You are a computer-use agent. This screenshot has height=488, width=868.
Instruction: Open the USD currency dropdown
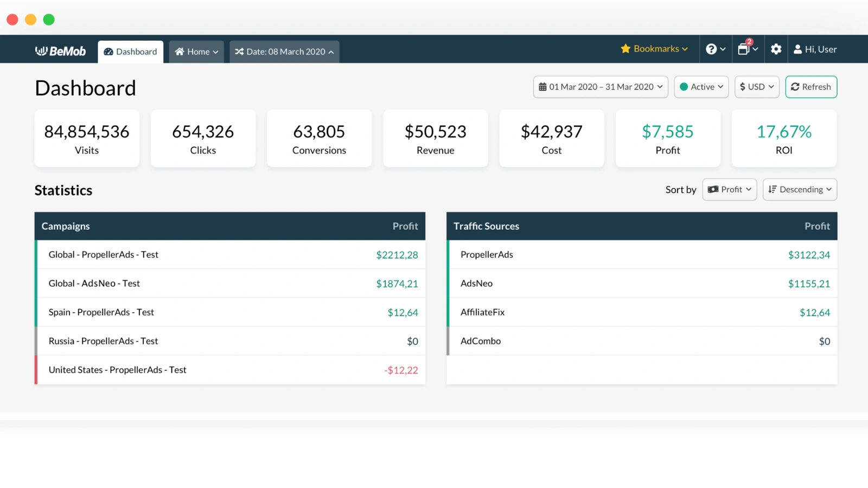(x=757, y=87)
